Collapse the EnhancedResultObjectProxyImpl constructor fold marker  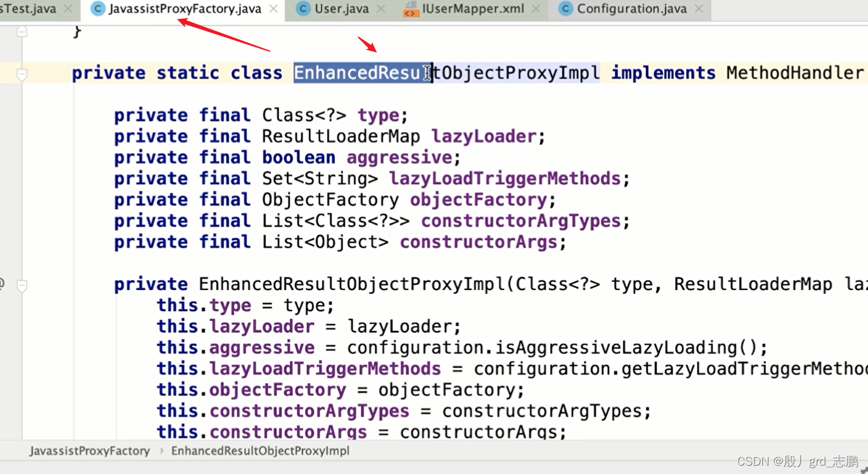tap(22, 285)
